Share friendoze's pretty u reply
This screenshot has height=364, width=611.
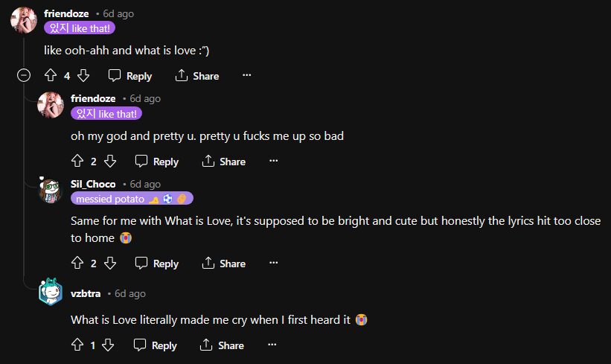pyautogui.click(x=224, y=161)
